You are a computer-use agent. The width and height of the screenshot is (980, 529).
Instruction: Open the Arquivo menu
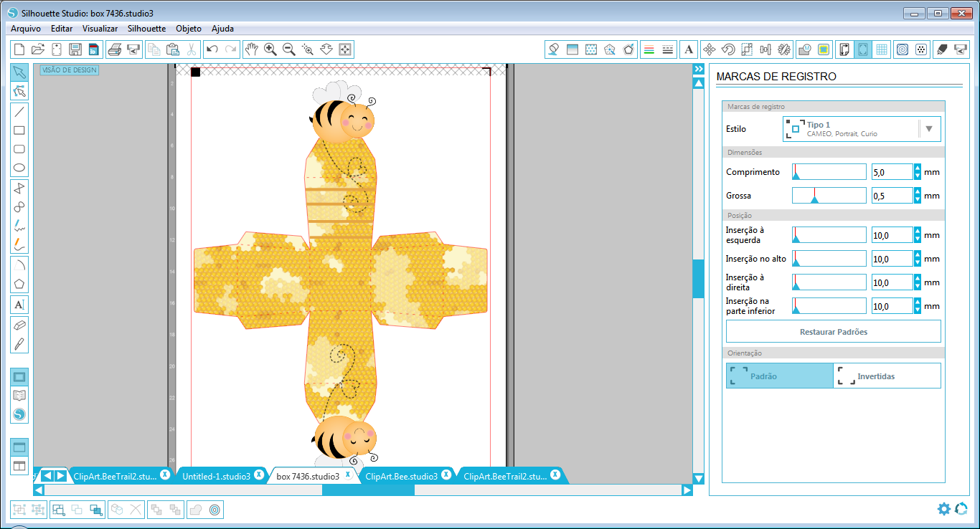(x=25, y=29)
